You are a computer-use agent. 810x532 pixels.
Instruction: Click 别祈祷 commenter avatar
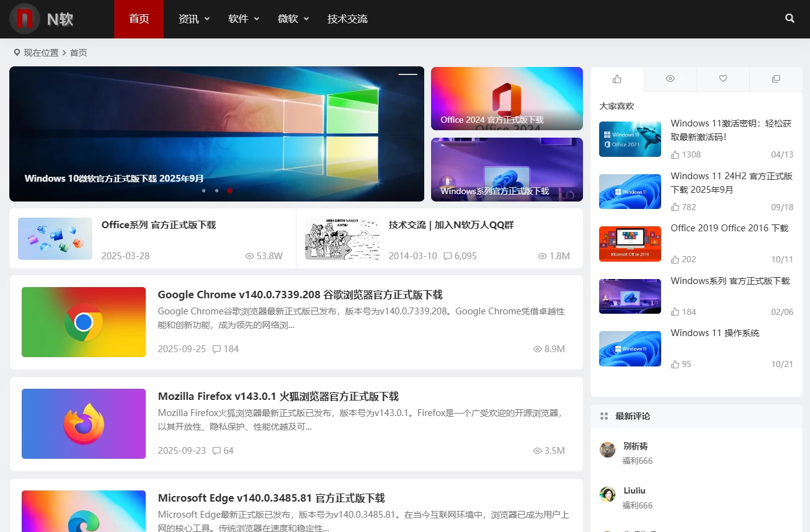[607, 450]
